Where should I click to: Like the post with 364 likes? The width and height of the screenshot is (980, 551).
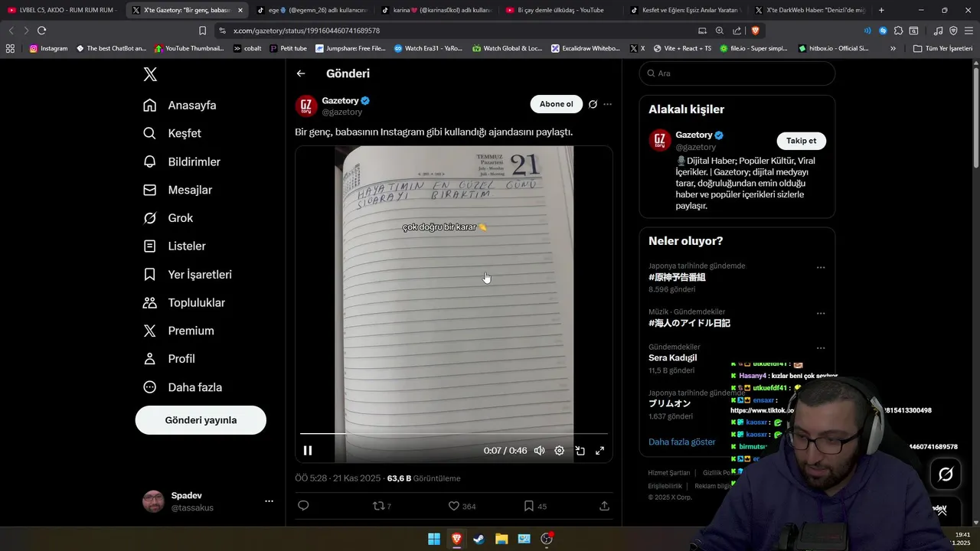click(462, 506)
